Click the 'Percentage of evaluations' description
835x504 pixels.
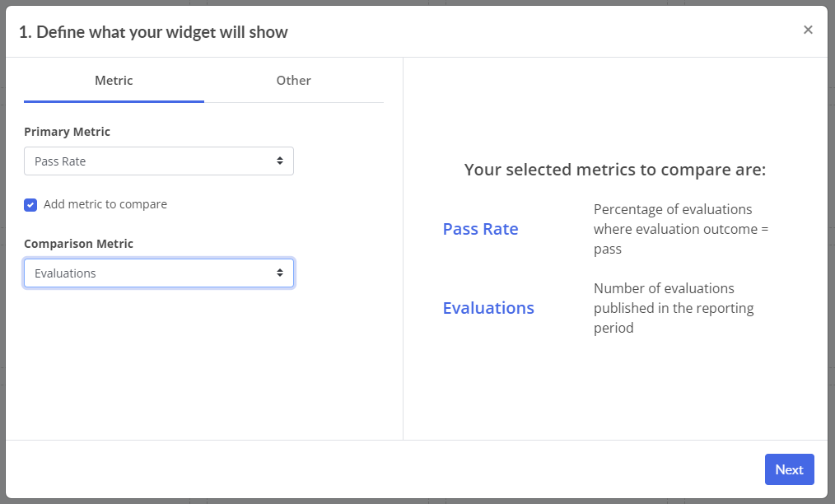coord(681,229)
